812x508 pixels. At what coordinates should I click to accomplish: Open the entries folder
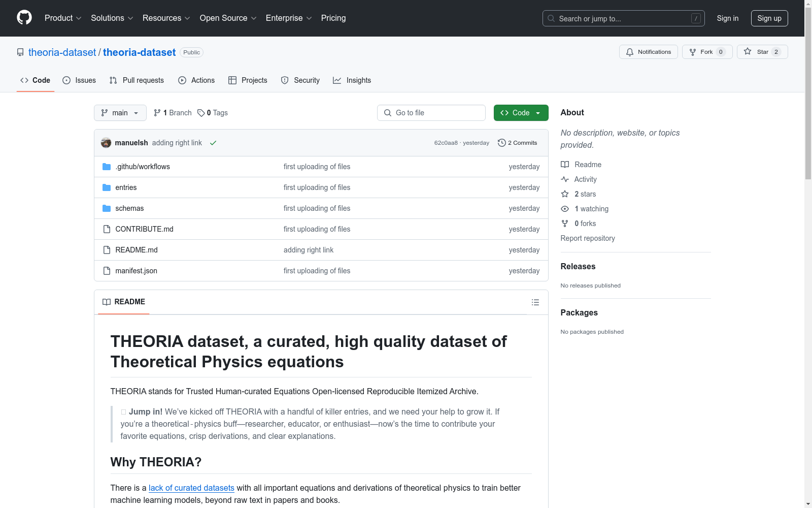pos(126,187)
